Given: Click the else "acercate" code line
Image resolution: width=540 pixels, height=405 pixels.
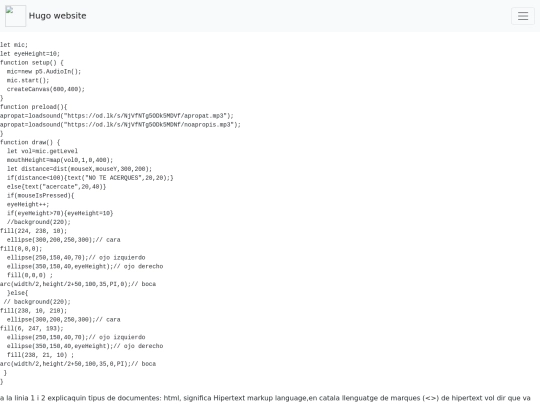Looking at the screenshot, I should tap(56, 187).
